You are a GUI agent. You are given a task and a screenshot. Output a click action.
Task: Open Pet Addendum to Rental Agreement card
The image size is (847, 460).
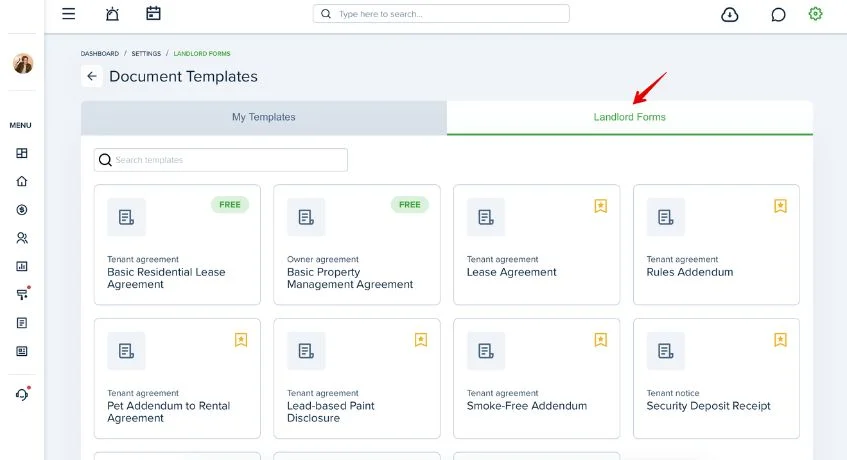177,378
